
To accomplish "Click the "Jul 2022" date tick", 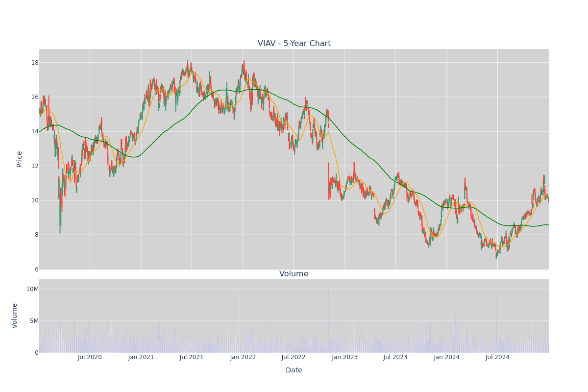I will click(x=294, y=357).
